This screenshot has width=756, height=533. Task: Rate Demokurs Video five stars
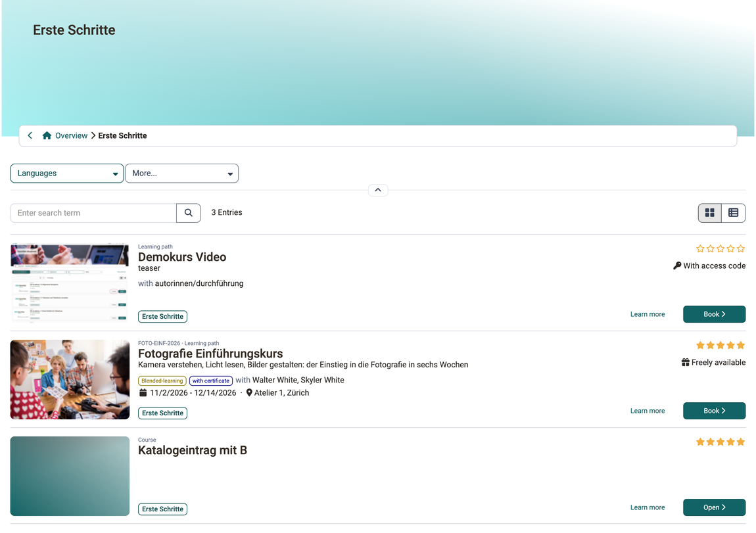pyautogui.click(x=741, y=248)
